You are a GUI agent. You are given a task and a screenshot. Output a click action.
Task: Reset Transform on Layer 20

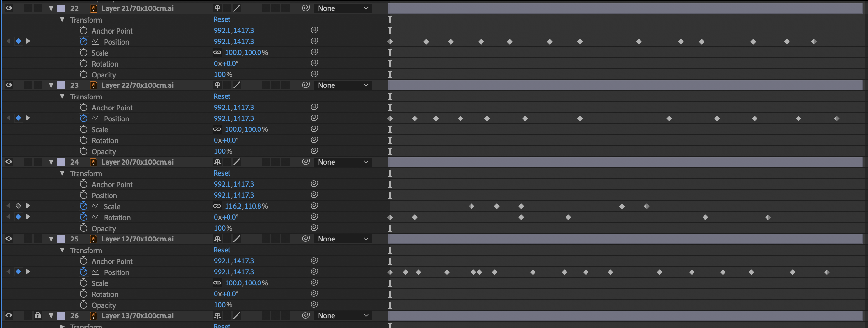coord(222,173)
